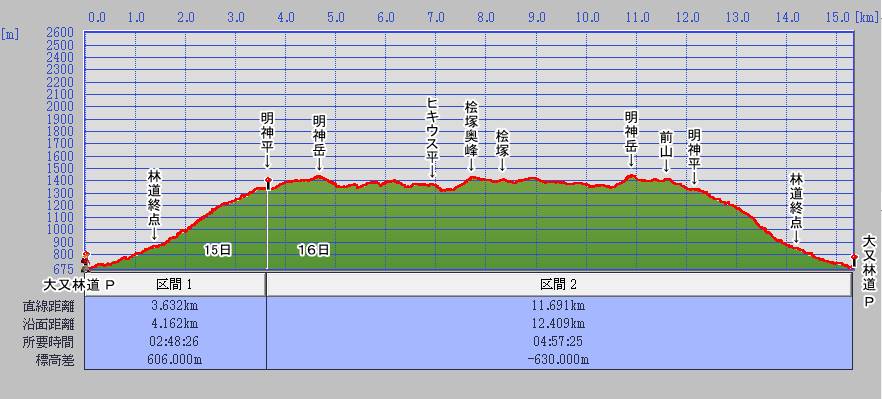Select the 16日 day label

point(314,250)
